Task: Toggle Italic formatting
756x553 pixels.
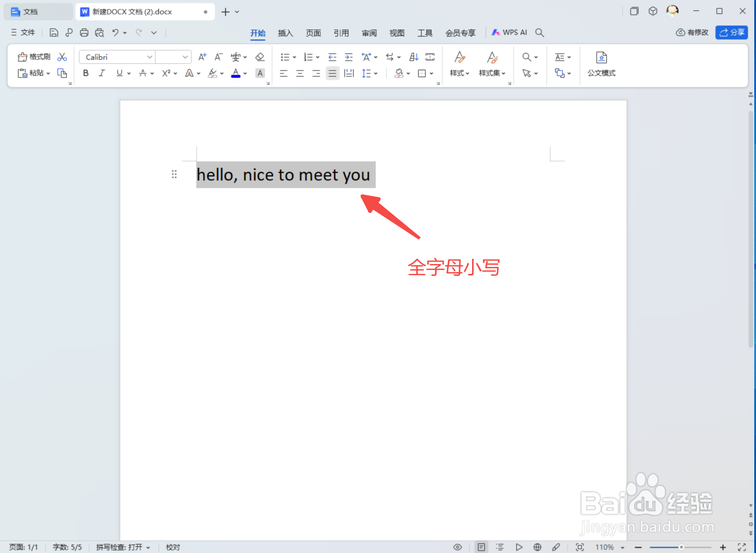Action: point(102,73)
